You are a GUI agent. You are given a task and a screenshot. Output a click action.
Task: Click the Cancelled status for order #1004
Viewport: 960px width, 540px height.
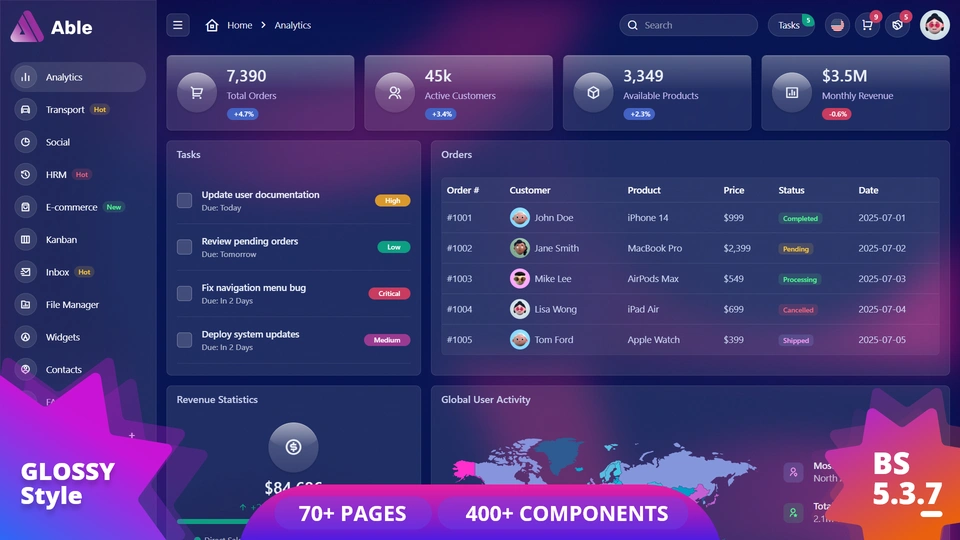coord(798,310)
